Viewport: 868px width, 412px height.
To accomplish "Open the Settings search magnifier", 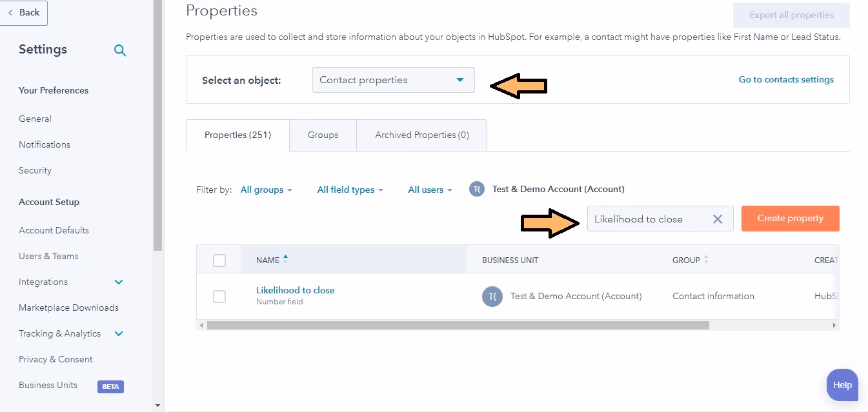I will pyautogui.click(x=120, y=50).
